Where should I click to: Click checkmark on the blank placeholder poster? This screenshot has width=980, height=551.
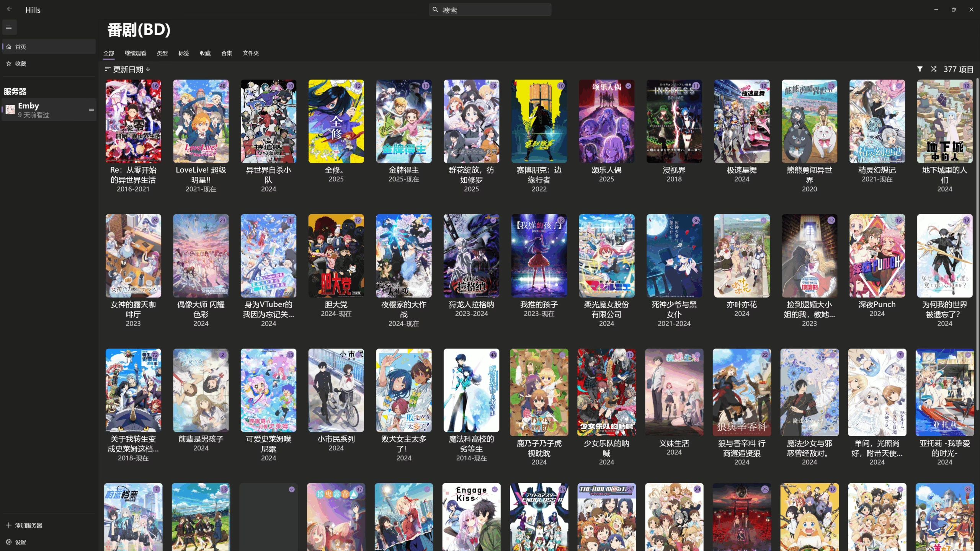point(292,489)
